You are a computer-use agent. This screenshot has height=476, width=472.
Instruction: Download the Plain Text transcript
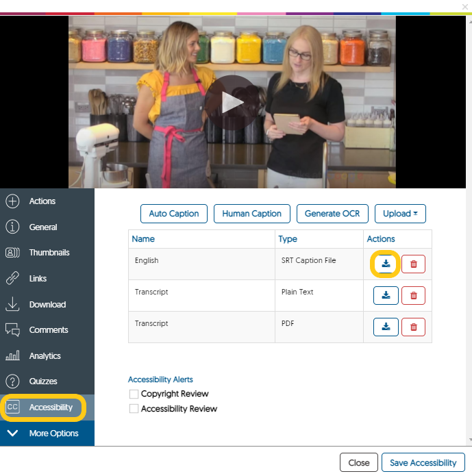click(386, 296)
